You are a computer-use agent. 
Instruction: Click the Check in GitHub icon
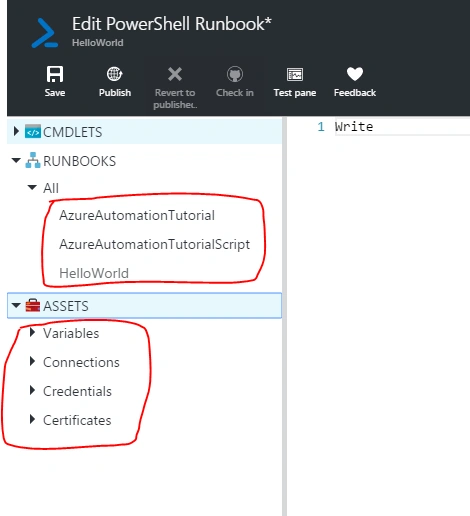coord(235,74)
